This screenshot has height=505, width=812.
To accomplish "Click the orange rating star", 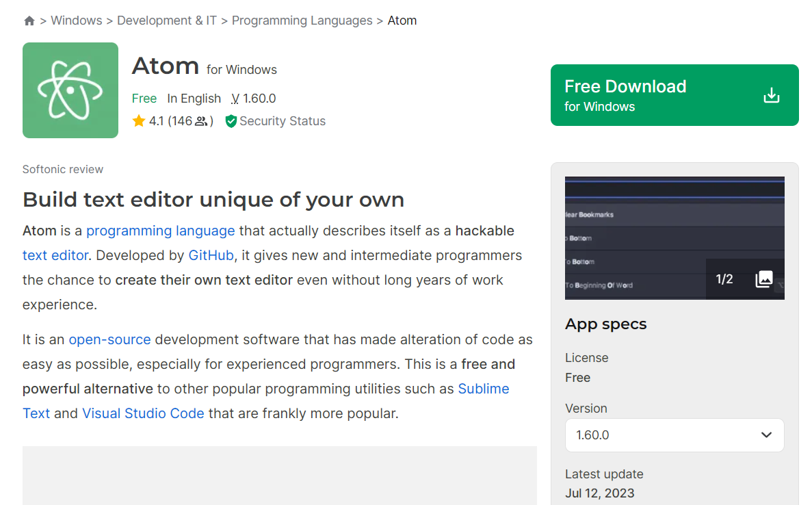I will 138,121.
